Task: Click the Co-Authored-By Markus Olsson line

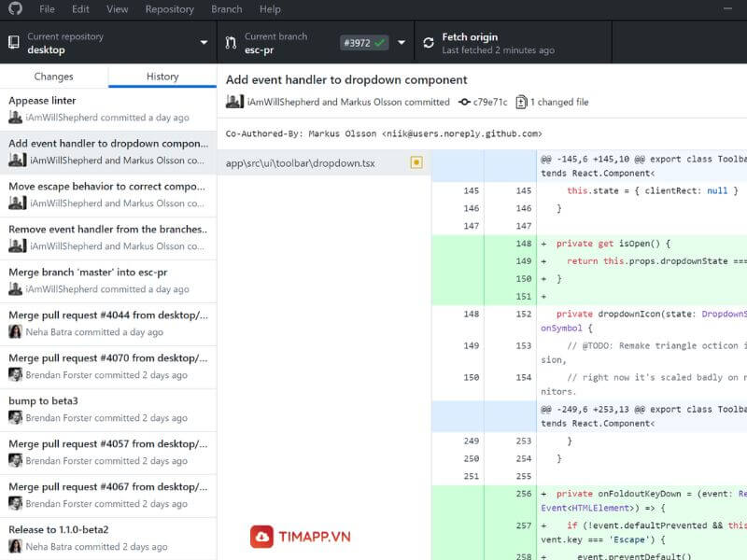Action: (x=384, y=133)
